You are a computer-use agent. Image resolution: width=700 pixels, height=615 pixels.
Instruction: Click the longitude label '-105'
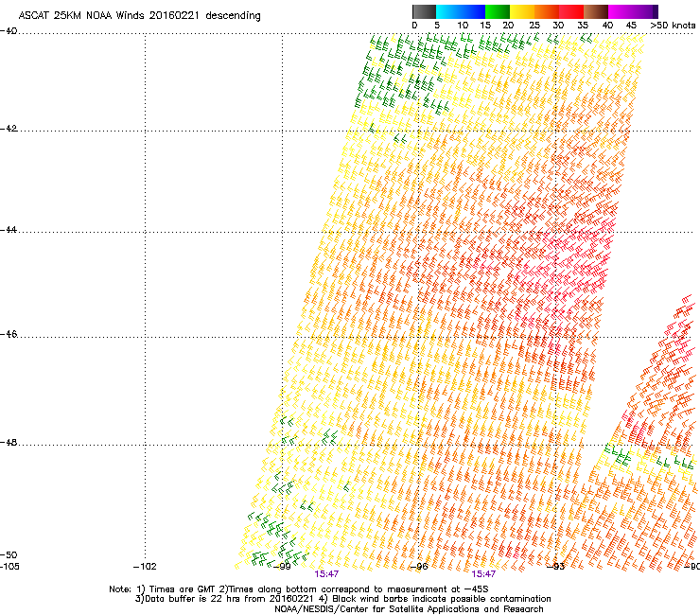[9, 567]
